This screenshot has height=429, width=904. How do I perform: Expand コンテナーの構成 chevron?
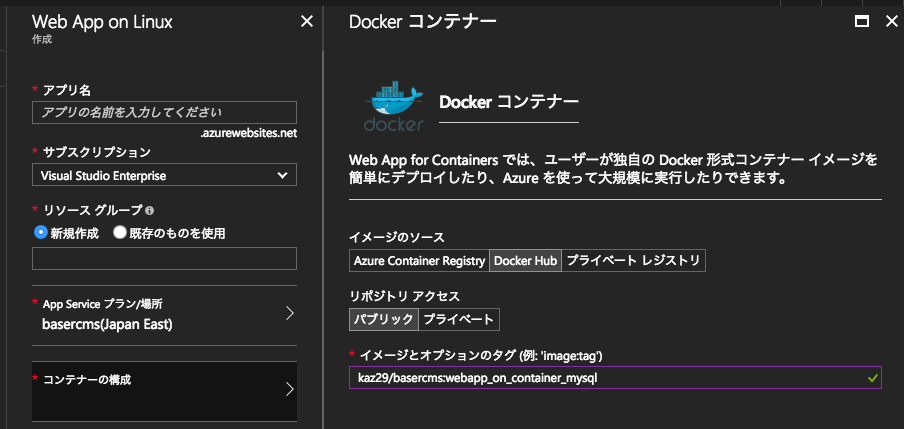pos(290,390)
